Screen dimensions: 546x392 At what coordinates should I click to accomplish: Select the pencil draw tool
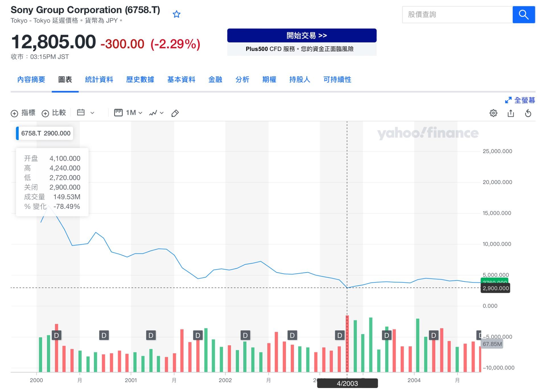coord(175,113)
